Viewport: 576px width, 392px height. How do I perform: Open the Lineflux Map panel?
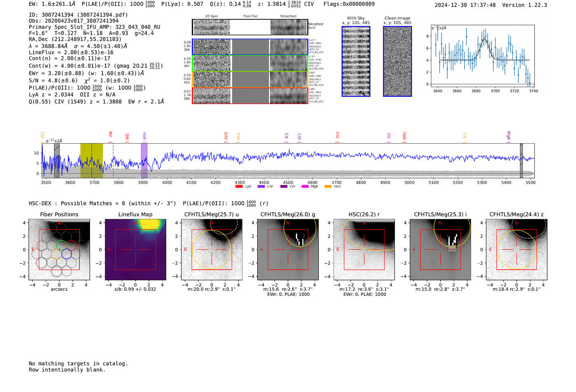click(x=135, y=250)
